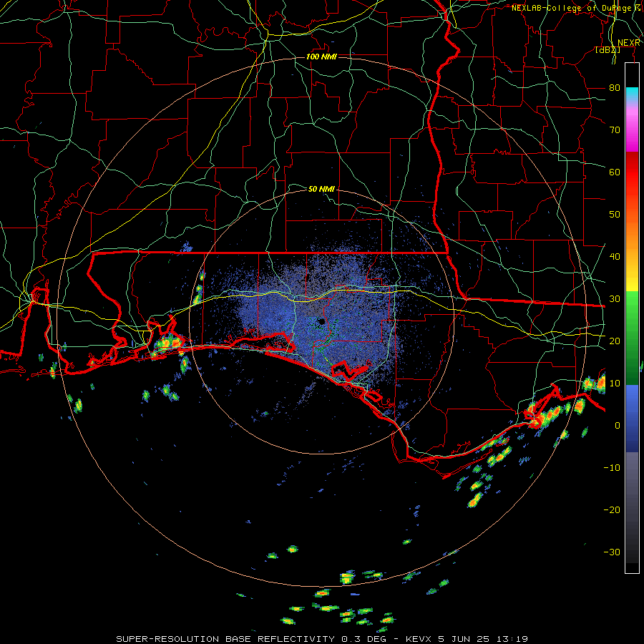Screen dimensions: 644x644
Task: Click the -10 value on the dBZ scale
Action: [612, 467]
